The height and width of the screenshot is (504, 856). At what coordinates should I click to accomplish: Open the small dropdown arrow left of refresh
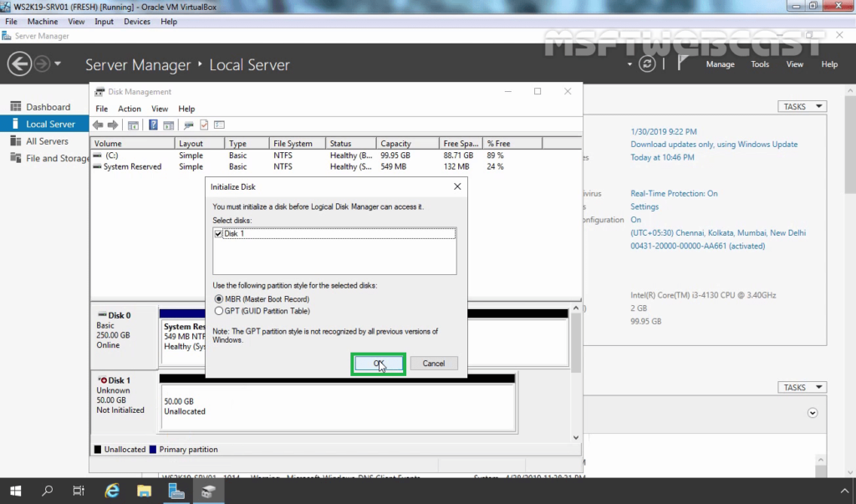tap(629, 64)
